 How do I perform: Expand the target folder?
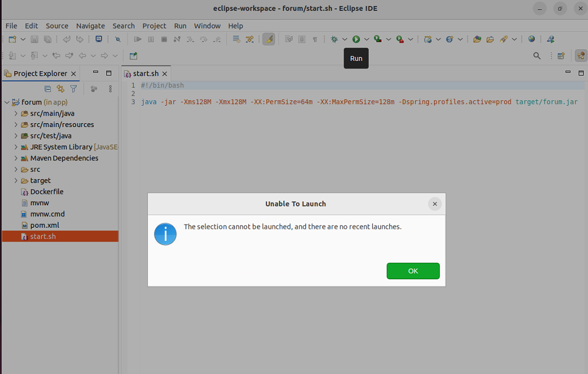[x=16, y=180]
